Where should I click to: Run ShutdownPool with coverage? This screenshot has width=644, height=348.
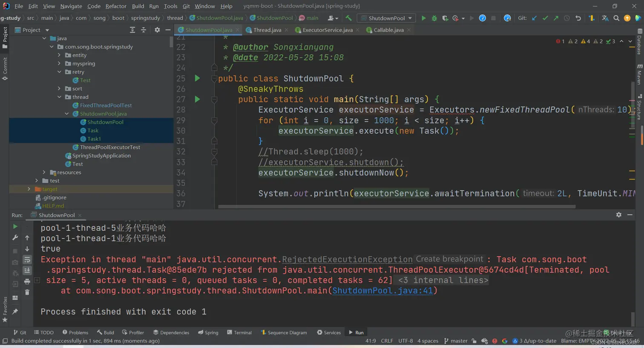[445, 18]
